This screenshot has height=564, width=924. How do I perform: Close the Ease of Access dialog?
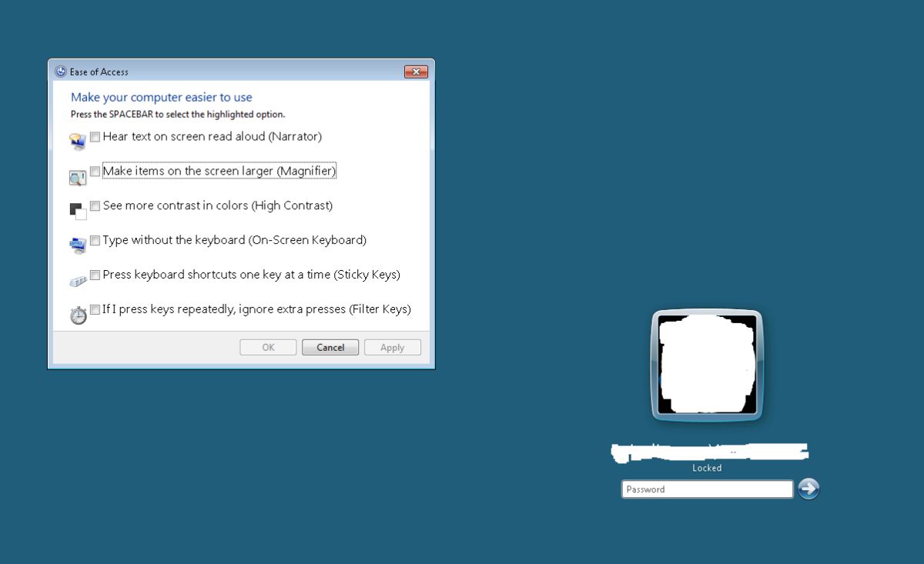click(x=416, y=72)
